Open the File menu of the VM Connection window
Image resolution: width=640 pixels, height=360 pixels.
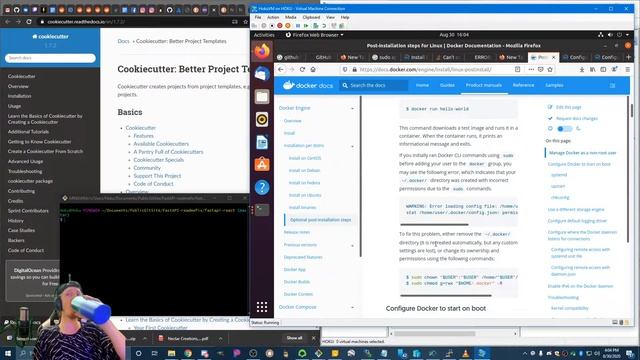258,17
